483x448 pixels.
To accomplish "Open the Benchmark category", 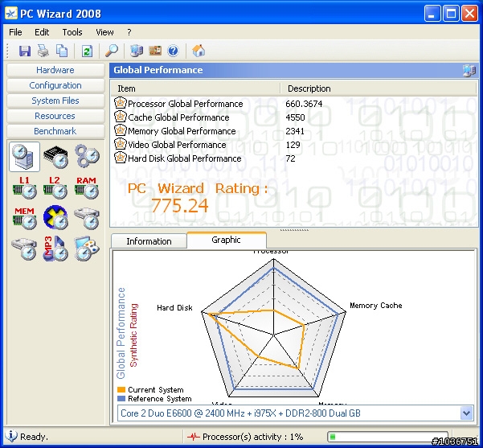I will (55, 131).
